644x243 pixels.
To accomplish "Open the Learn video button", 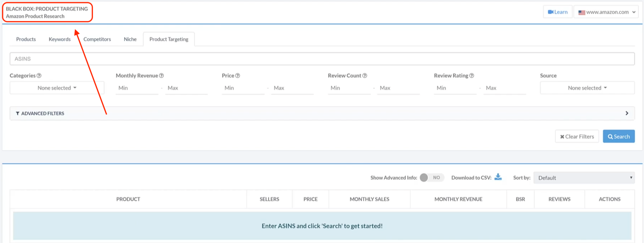I will click(558, 12).
